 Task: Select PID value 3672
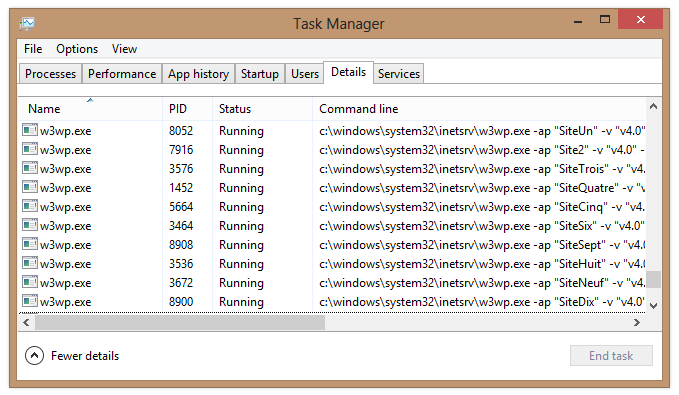tap(181, 283)
